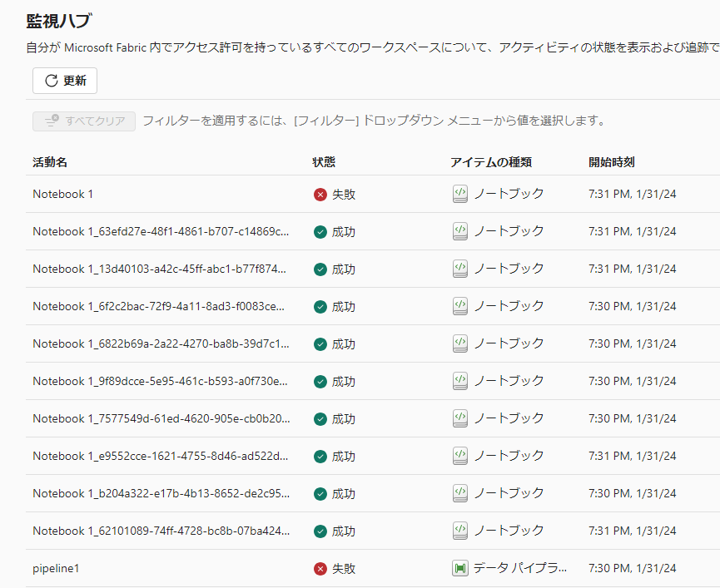
Task: Click notebook type icon in Notebook 1 row
Action: pos(460,194)
